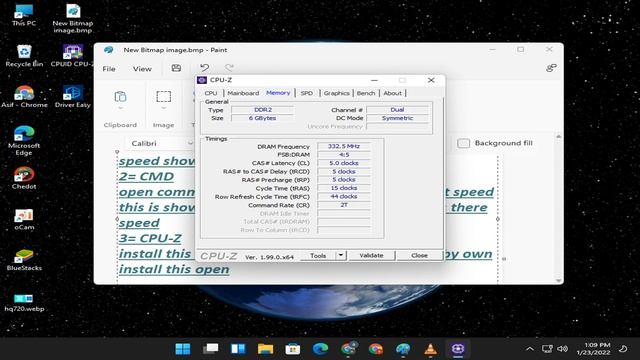Click the DRAM Frequency value 332.5 MHz
Viewport: 640px width, 360px height.
(344, 146)
